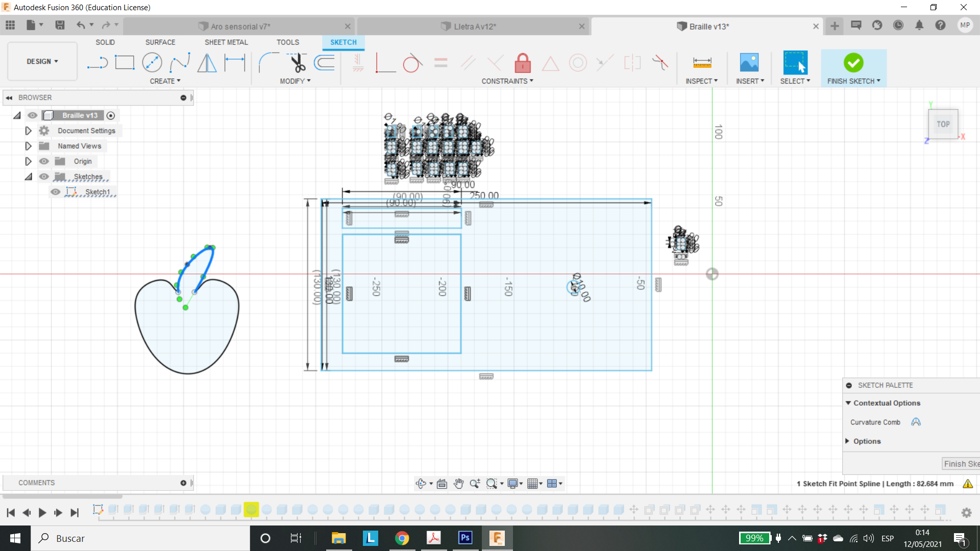The height and width of the screenshot is (551, 980).
Task: Play the timeline animation
Action: pyautogui.click(x=42, y=513)
